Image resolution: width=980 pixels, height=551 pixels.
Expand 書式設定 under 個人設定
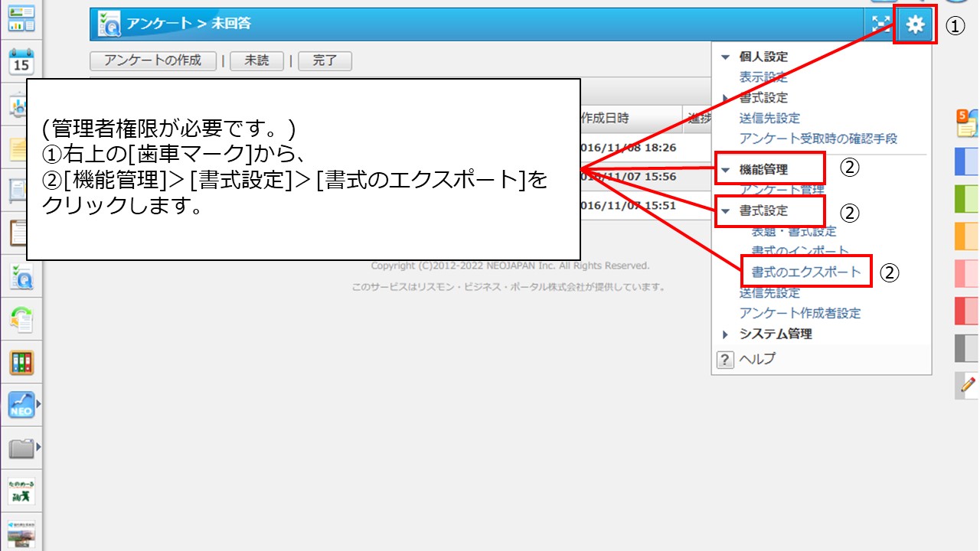[726, 98]
